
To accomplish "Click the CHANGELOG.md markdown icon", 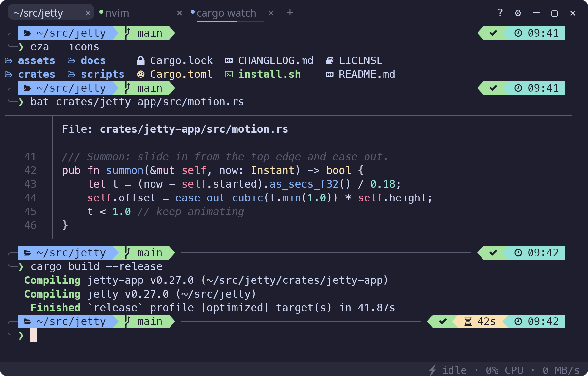I will [229, 60].
